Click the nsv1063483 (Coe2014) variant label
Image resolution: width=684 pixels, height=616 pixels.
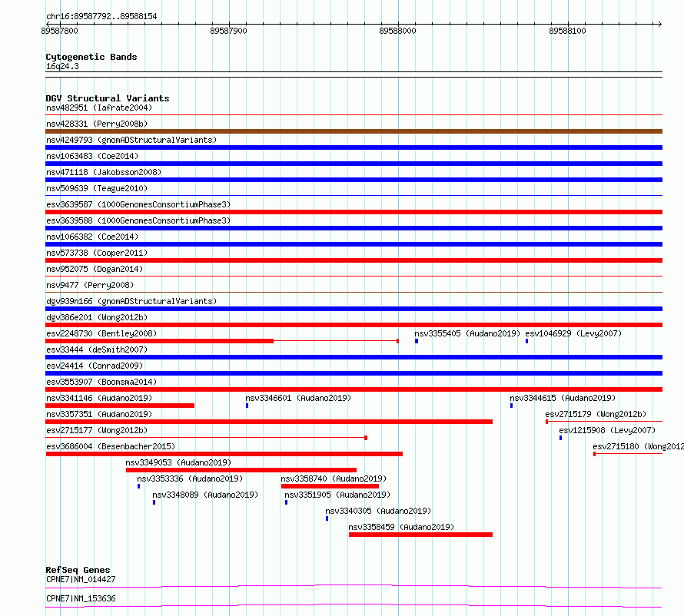coord(92,156)
